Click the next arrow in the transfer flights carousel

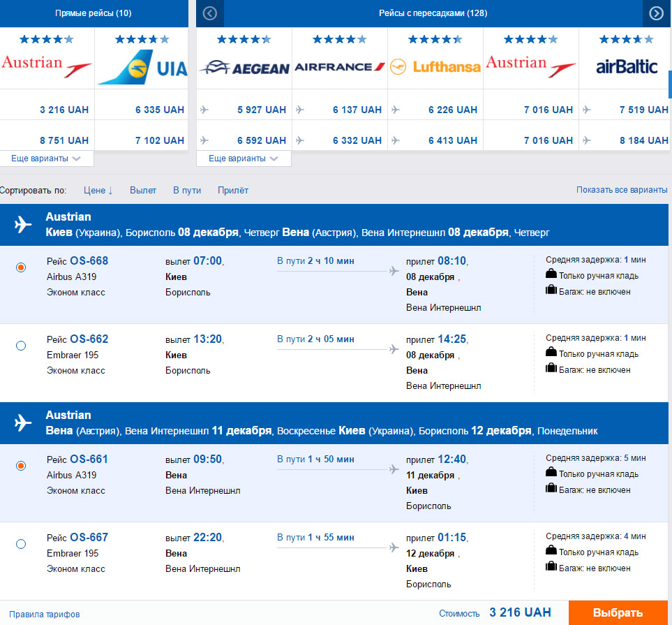pos(656,13)
